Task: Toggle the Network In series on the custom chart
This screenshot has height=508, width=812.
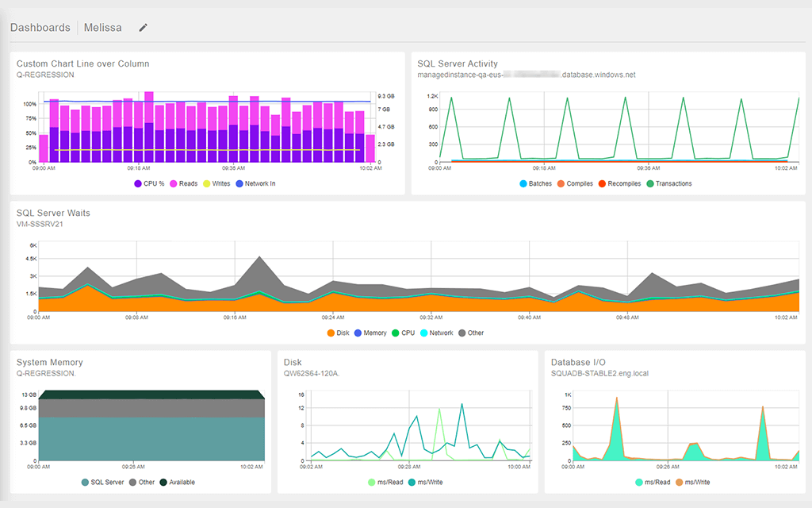Action: pos(239,183)
